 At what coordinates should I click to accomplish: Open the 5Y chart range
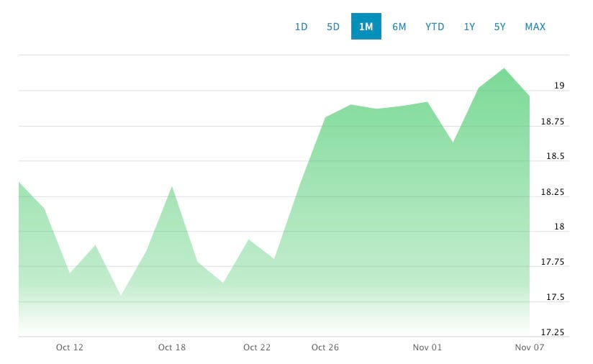point(499,27)
